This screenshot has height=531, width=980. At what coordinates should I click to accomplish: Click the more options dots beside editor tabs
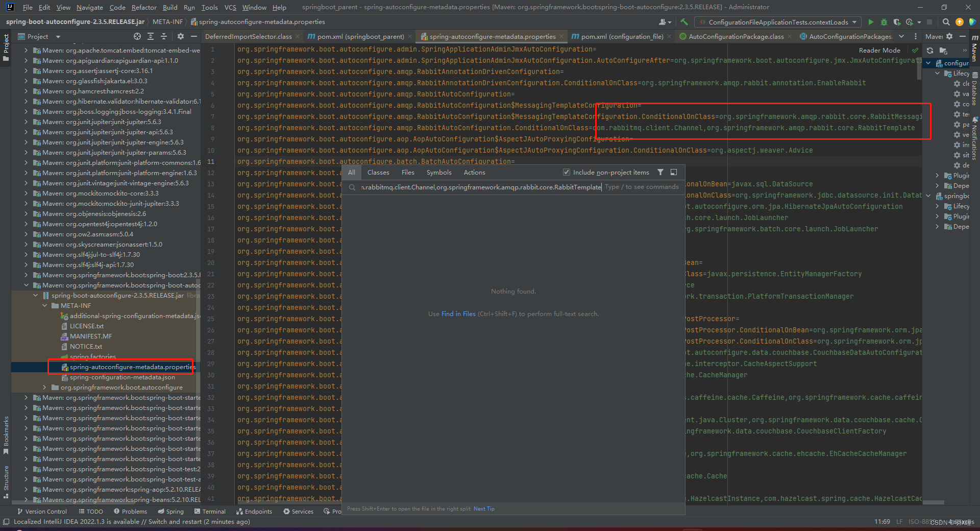click(x=915, y=36)
